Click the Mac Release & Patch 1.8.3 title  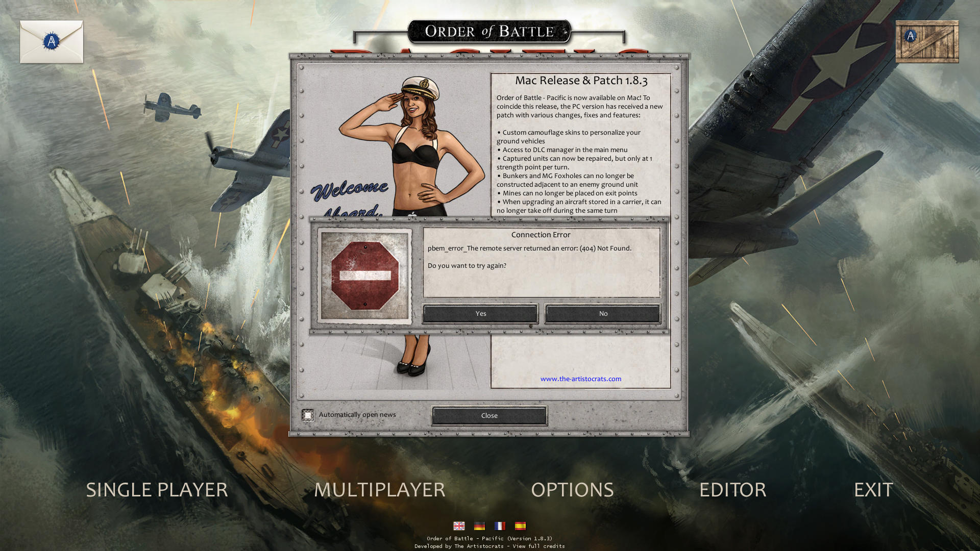581,81
